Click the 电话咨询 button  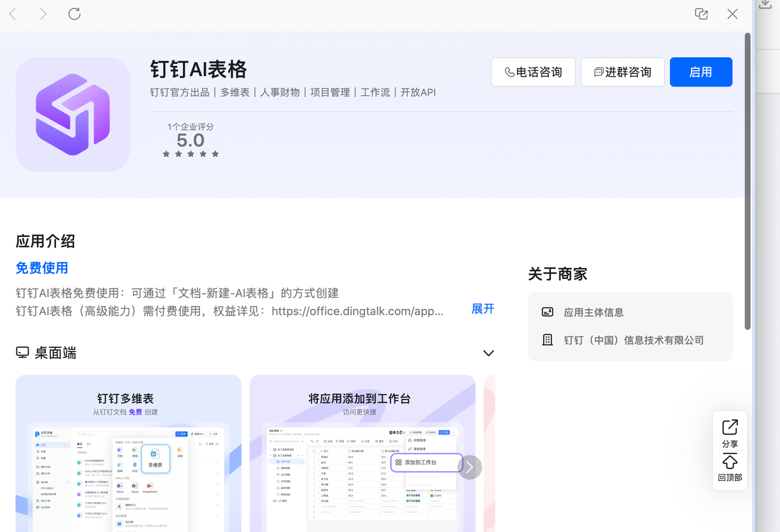(533, 72)
